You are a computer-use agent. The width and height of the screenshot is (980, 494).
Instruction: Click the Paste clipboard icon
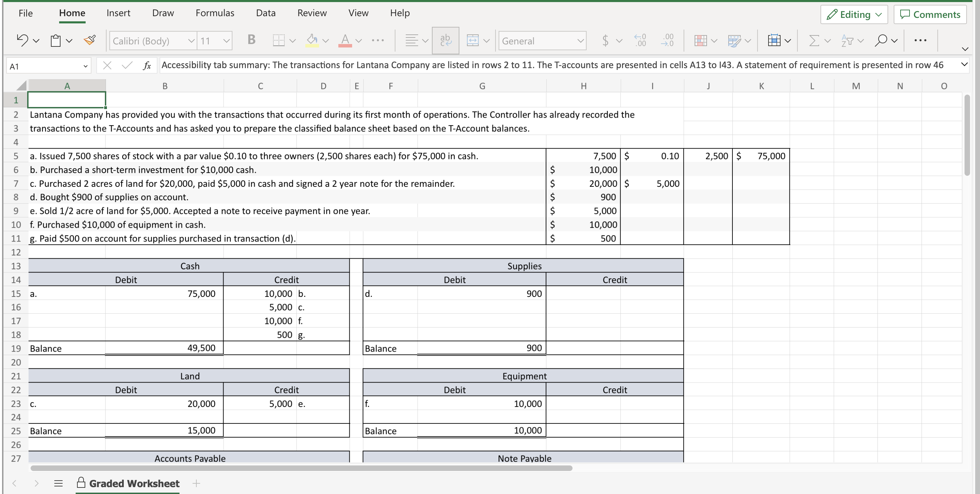[56, 40]
